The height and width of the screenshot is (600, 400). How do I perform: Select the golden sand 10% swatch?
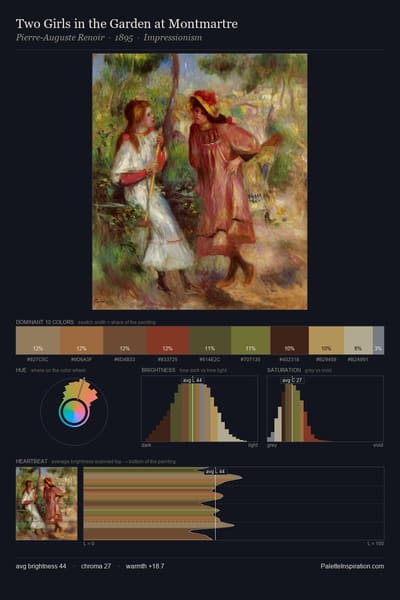click(326, 340)
